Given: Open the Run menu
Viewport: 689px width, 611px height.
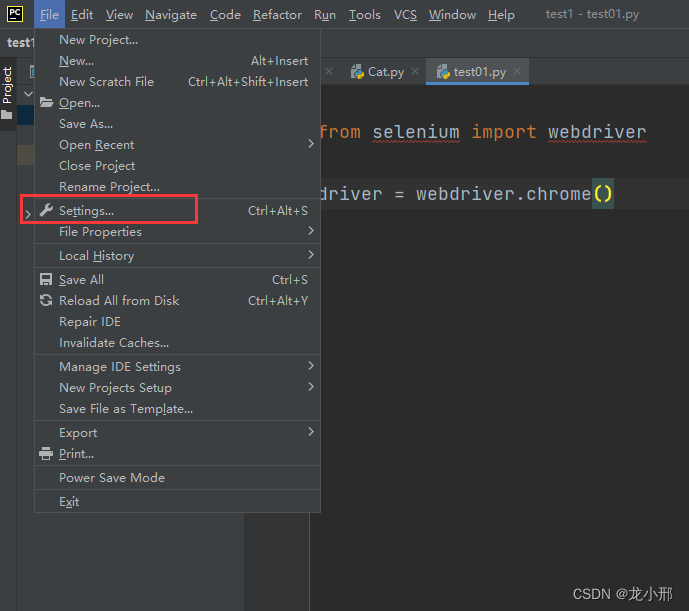Looking at the screenshot, I should pyautogui.click(x=325, y=15).
